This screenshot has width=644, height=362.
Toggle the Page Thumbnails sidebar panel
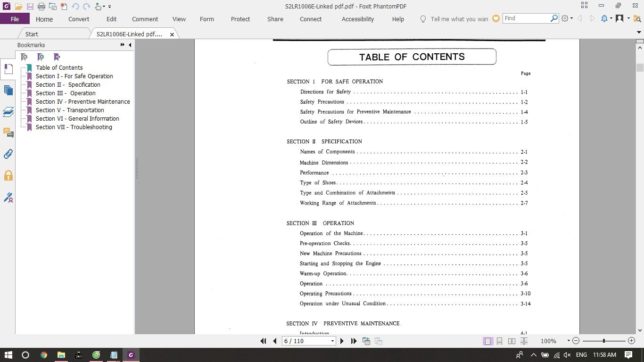(8, 90)
